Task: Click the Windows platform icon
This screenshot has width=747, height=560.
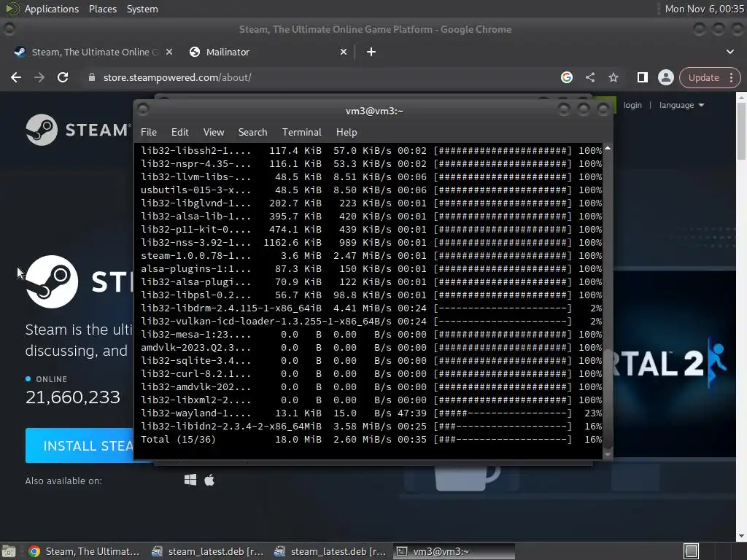Action: (x=190, y=480)
